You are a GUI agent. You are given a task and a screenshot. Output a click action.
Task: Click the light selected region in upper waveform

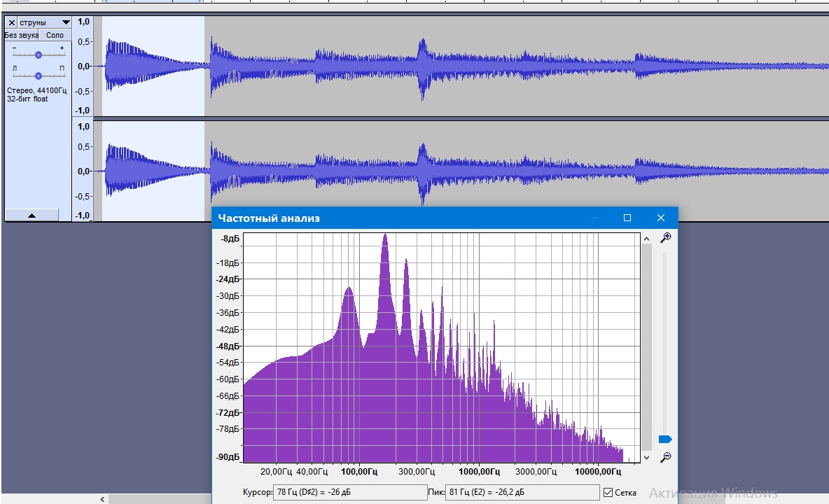pos(153,66)
